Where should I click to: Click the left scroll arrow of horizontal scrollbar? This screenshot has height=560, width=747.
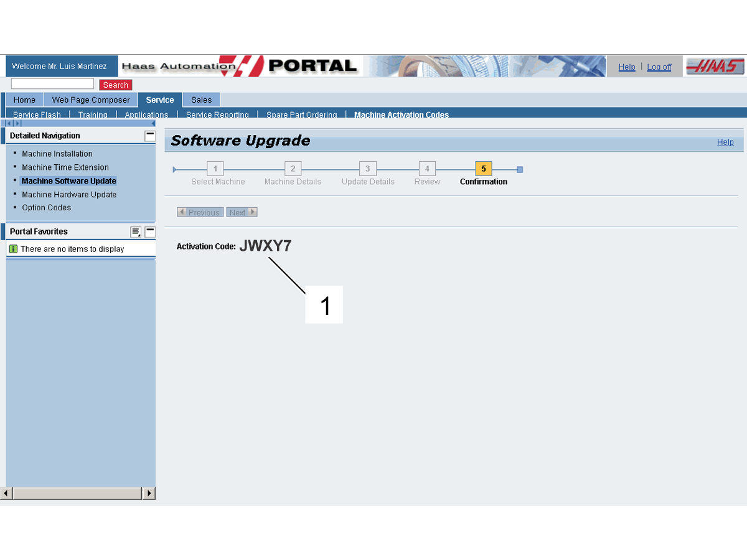pyautogui.click(x=6, y=493)
